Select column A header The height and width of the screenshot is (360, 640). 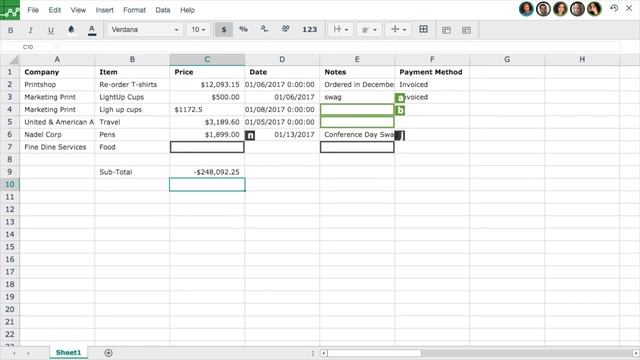point(57,60)
